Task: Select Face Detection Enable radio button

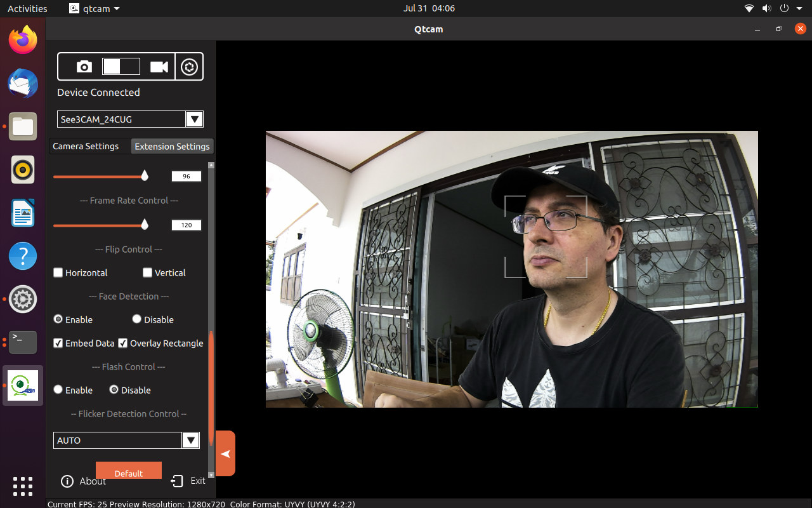Action: coord(58,319)
